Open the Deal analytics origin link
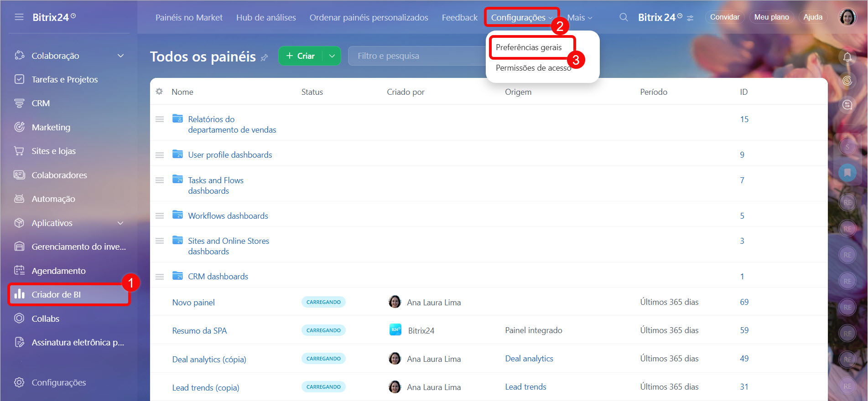 point(529,359)
